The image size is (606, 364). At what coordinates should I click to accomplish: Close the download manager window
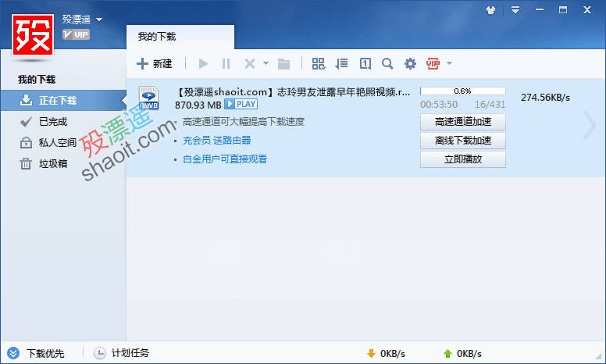tap(587, 10)
